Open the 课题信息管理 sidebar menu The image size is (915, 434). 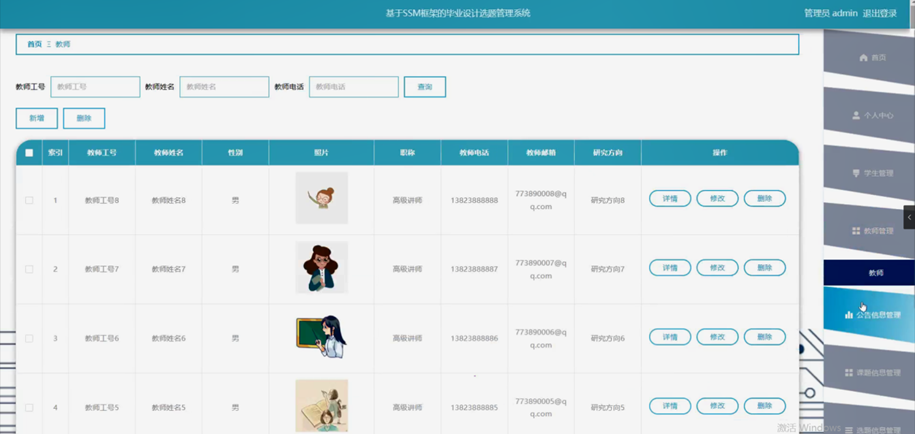pyautogui.click(x=869, y=372)
